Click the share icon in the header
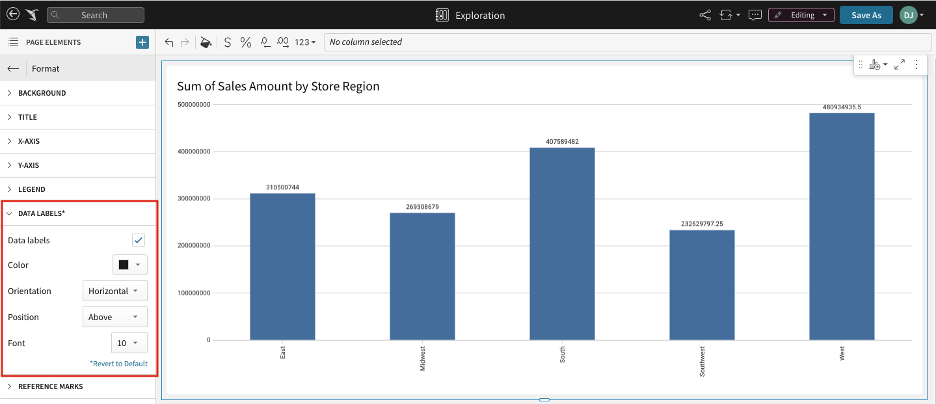The image size is (936, 404). pyautogui.click(x=705, y=15)
